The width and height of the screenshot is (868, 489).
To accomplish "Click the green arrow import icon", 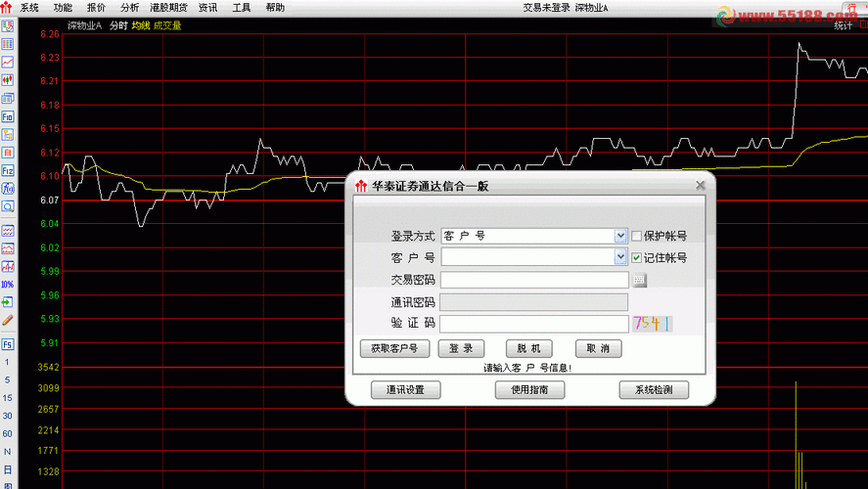I will (x=7, y=302).
